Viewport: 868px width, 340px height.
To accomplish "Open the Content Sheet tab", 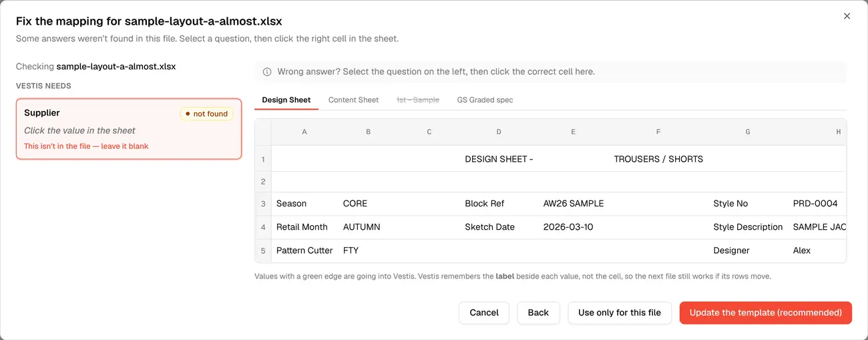I will [353, 100].
